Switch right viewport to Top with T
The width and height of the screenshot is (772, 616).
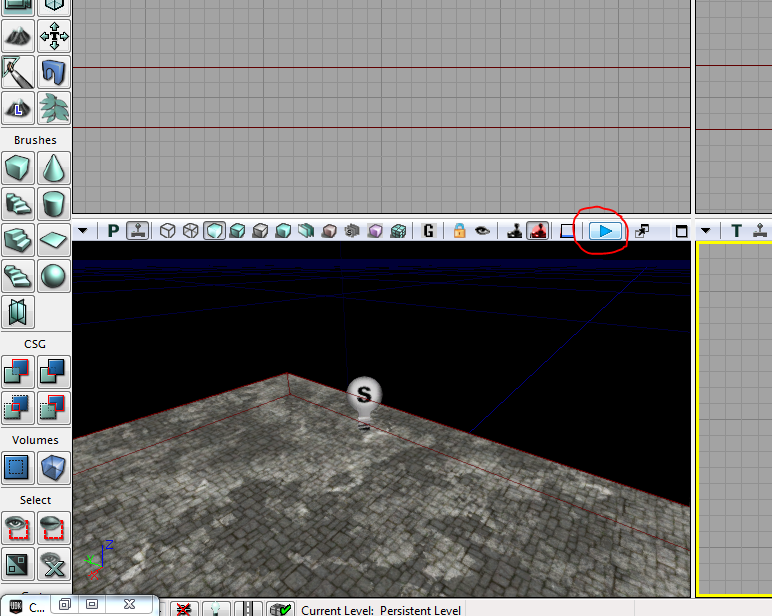[x=737, y=230]
